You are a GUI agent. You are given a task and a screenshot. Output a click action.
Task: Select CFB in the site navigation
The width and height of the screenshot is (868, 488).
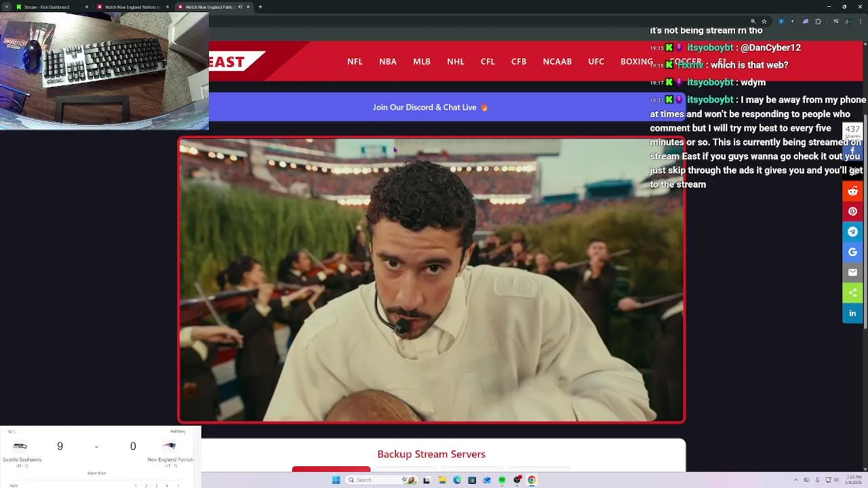[519, 62]
